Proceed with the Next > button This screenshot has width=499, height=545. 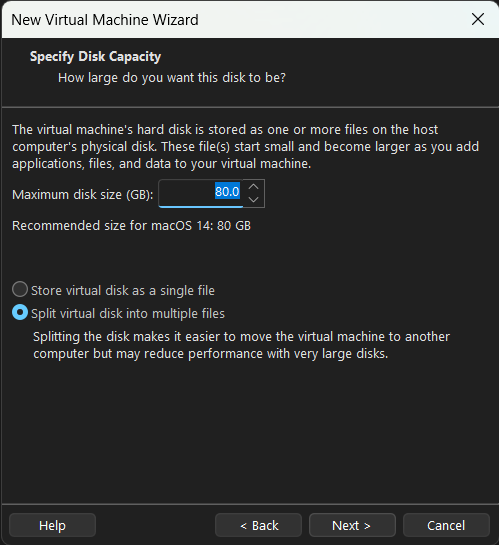[352, 525]
